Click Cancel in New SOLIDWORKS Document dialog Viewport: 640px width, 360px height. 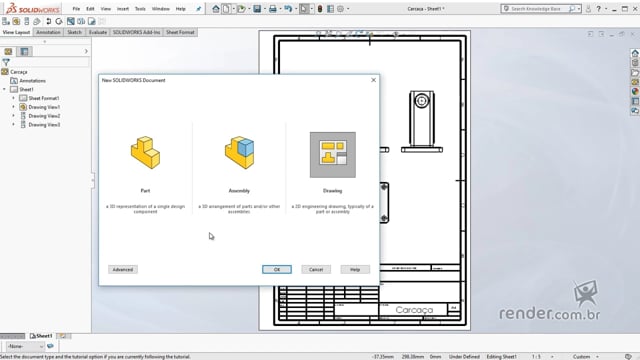[x=316, y=269]
